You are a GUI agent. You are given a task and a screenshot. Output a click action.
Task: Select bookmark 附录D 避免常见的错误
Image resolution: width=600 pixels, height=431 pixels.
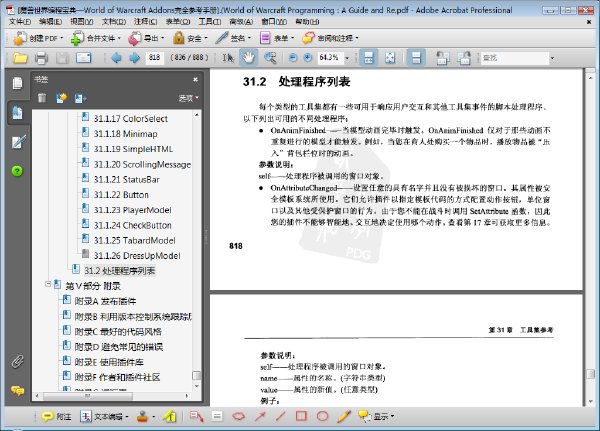[x=119, y=347]
